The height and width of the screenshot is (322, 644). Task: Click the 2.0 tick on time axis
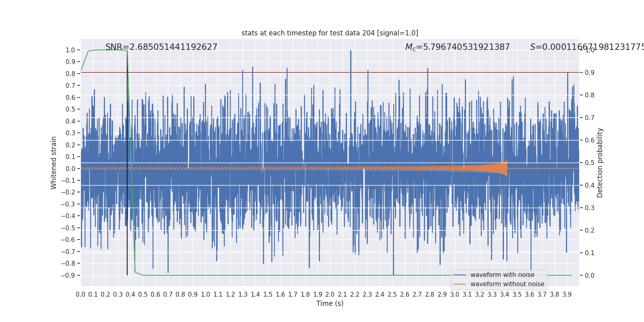coord(330,295)
